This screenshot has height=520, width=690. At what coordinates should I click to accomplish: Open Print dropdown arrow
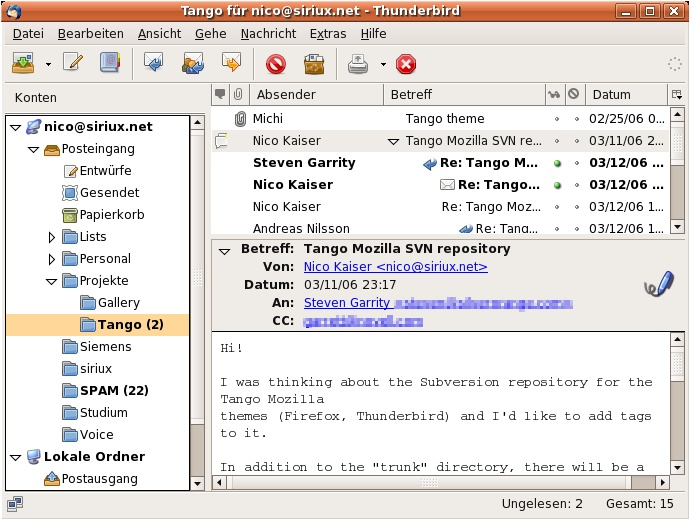tap(383, 64)
